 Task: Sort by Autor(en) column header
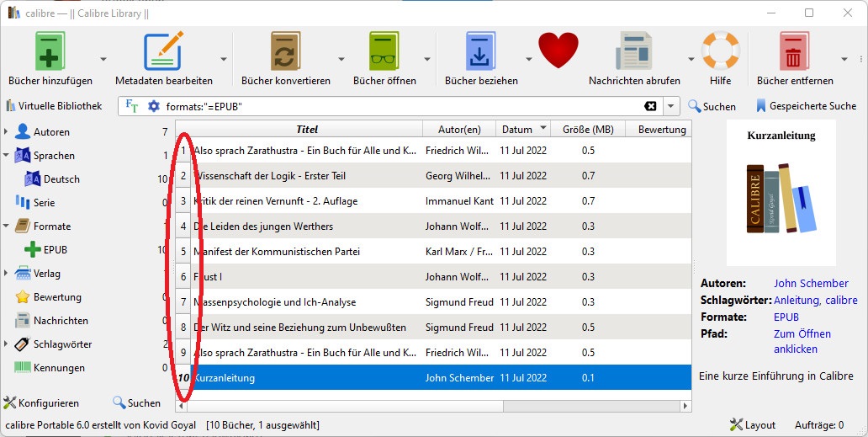pyautogui.click(x=459, y=129)
